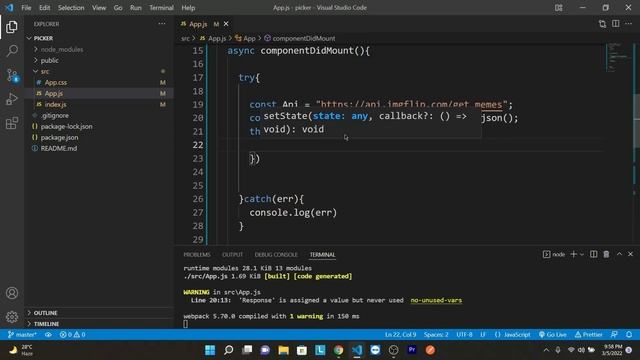The width and height of the screenshot is (640, 360).
Task: Open package-lock.json in explorer
Action: [99, 127]
